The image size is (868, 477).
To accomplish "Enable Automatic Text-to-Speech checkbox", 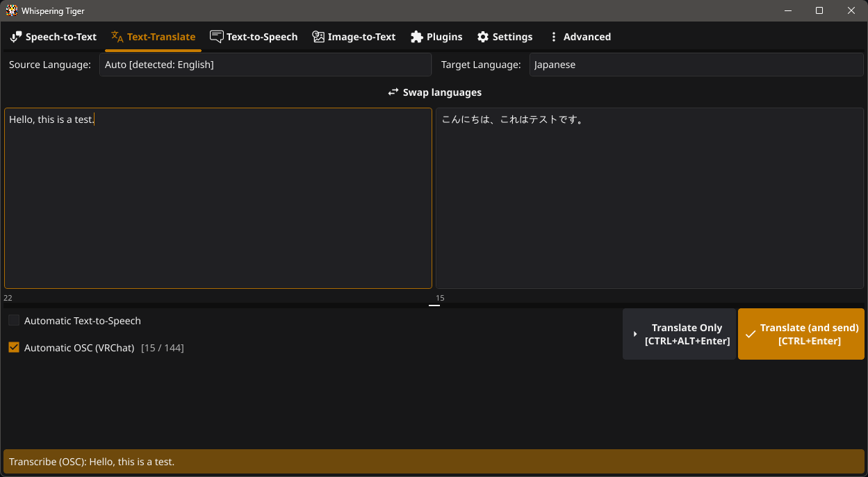I will [14, 321].
